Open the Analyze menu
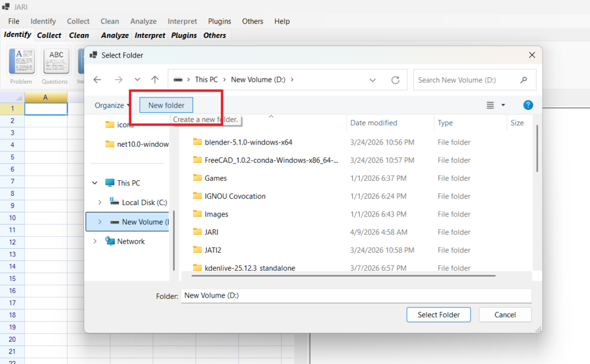 (143, 21)
